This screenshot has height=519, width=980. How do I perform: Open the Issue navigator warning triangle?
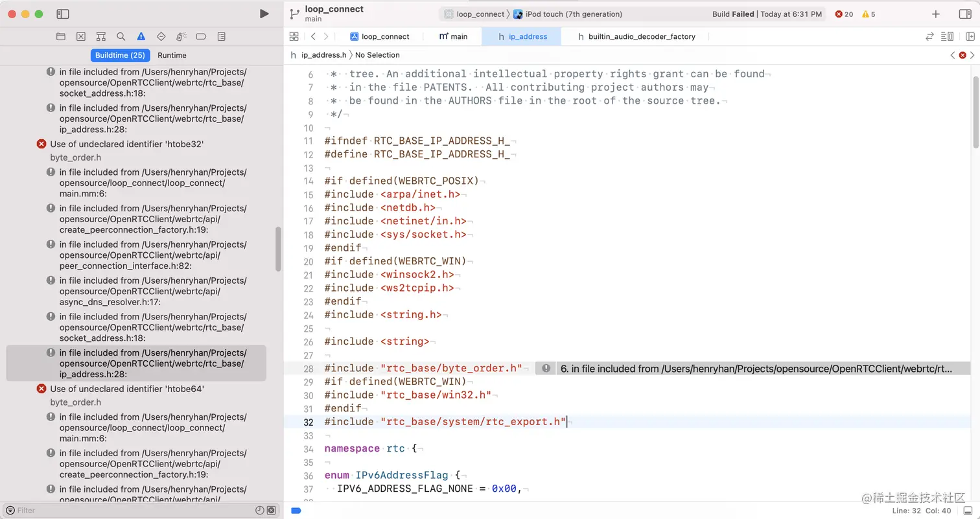pos(141,36)
